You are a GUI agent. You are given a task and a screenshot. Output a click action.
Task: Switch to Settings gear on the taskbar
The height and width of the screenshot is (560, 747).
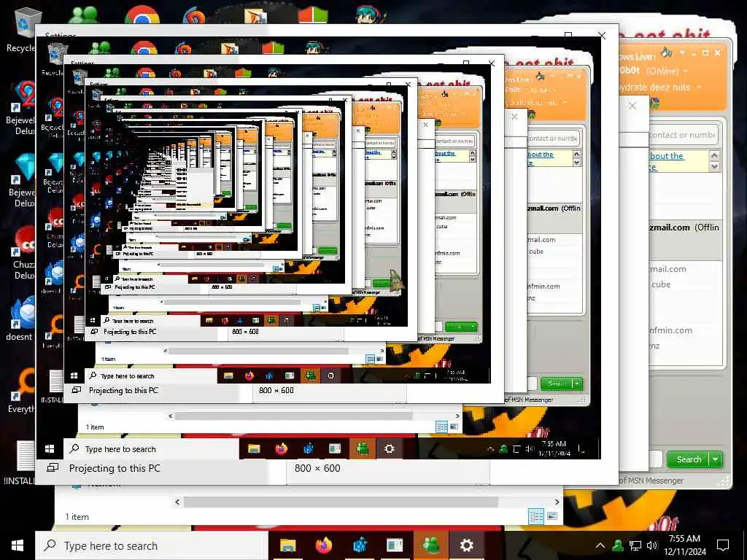click(x=466, y=545)
